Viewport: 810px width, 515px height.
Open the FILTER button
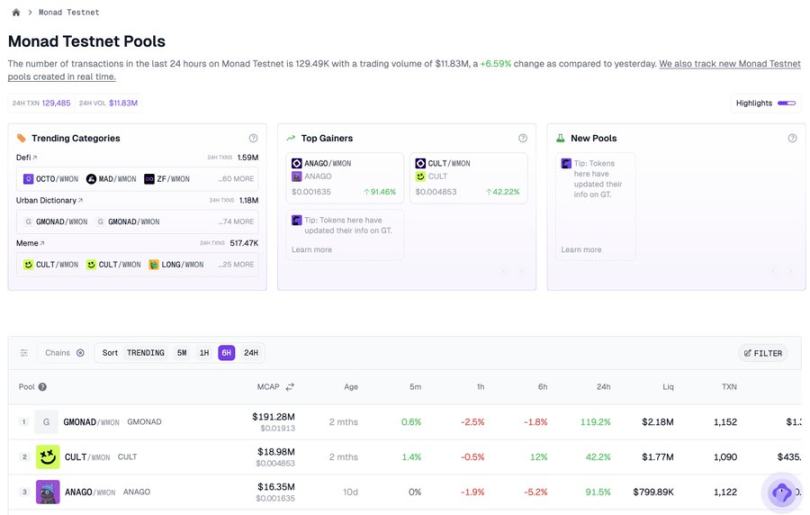coord(763,353)
